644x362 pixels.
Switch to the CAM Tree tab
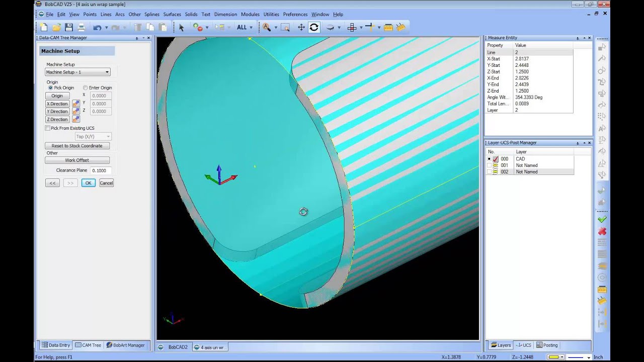point(88,345)
